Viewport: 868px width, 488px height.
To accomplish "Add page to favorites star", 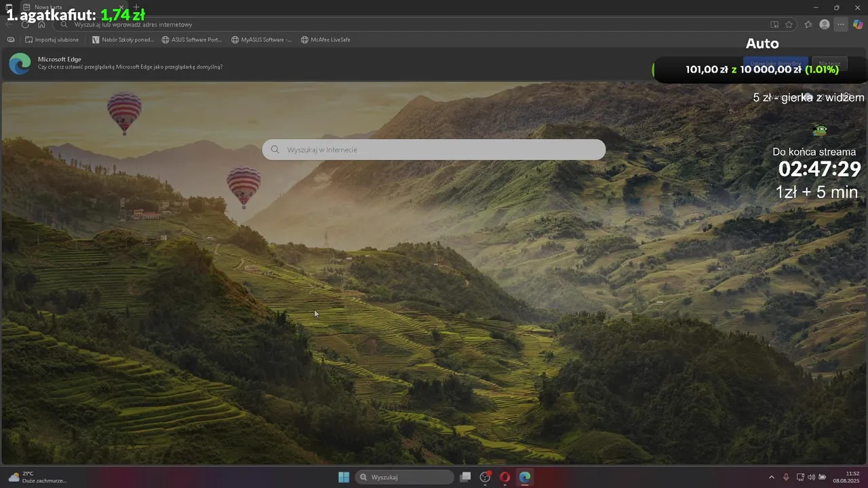I will pyautogui.click(x=789, y=24).
